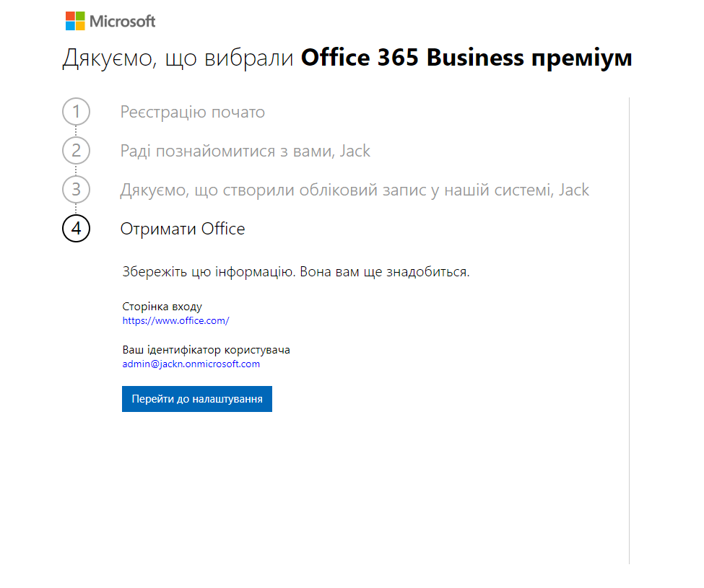704x588 pixels.
Task: Click the 'Отримати Office' step heading
Action: 183,229
